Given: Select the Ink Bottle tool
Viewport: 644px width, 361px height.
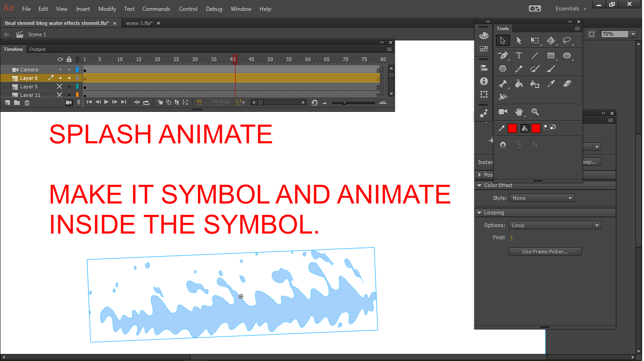Looking at the screenshot, I should (x=535, y=84).
